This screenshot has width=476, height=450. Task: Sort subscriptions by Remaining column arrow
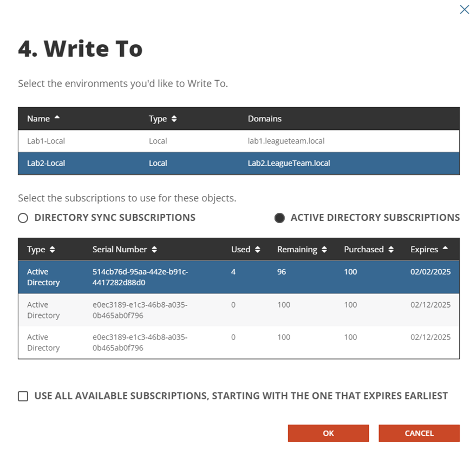pos(324,250)
